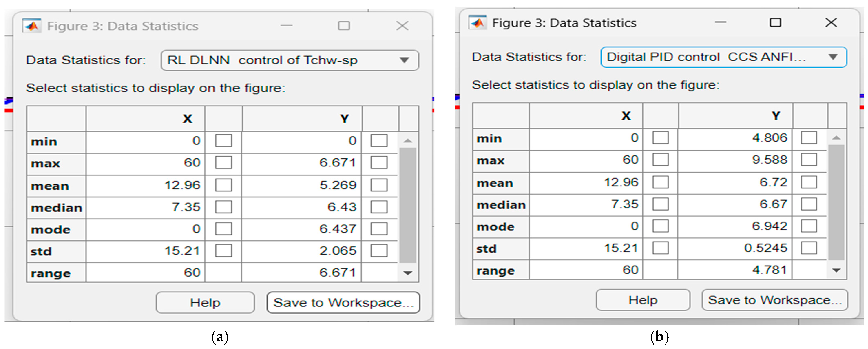Check Y min 4.806 checkbox in right window
868x349 pixels.
pos(809,137)
